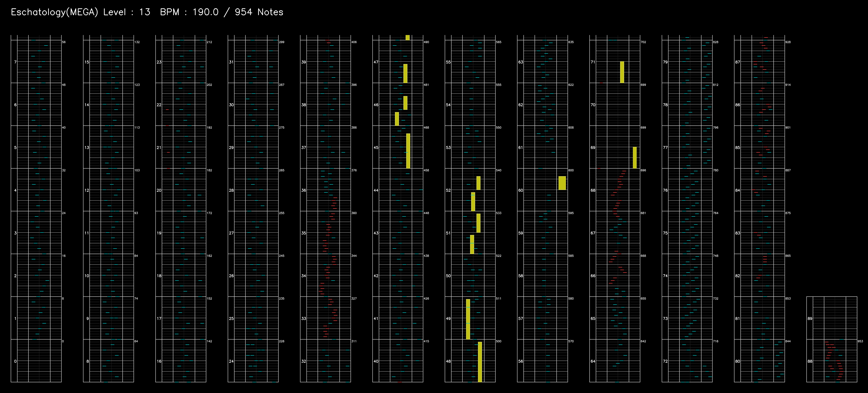Select the yellow hold note in measure 45
Image resolution: width=868 pixels, height=393 pixels.
[408, 151]
